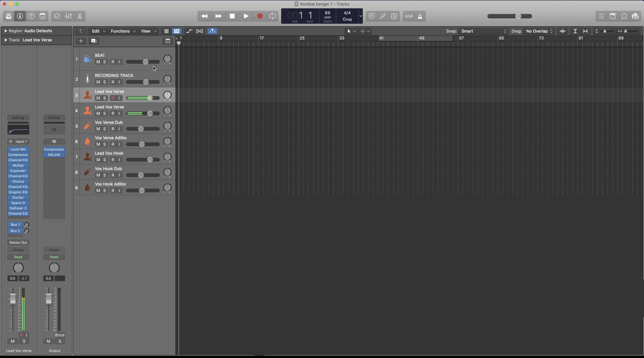The width and height of the screenshot is (644, 358).
Task: Mute the BEAT track
Action: coord(98,62)
